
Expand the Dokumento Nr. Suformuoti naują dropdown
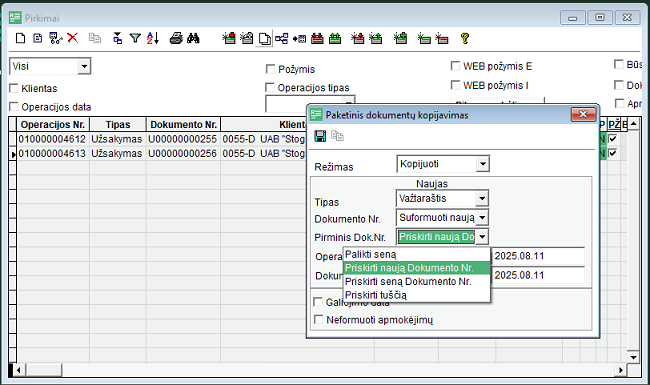pyautogui.click(x=482, y=218)
